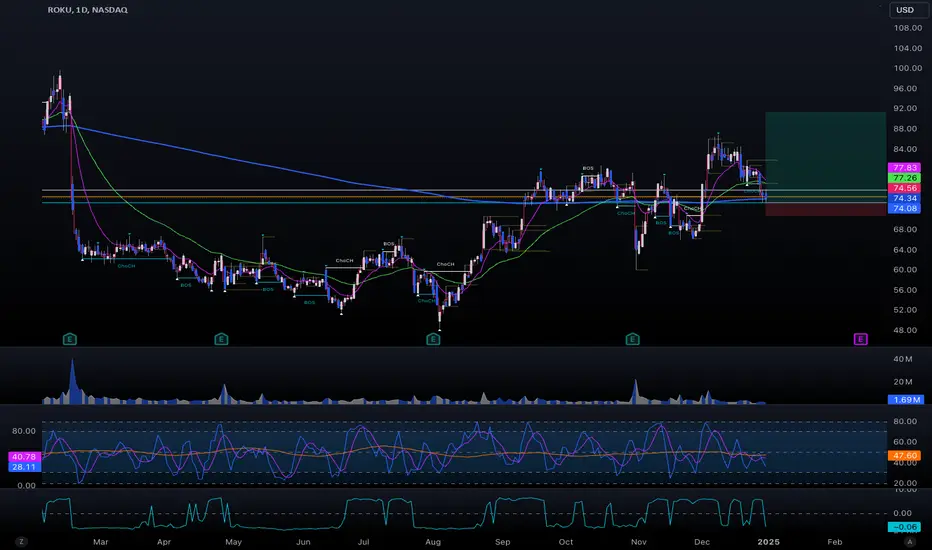Select the green 77.26 price label
The width and height of the screenshot is (932, 550).
[904, 178]
